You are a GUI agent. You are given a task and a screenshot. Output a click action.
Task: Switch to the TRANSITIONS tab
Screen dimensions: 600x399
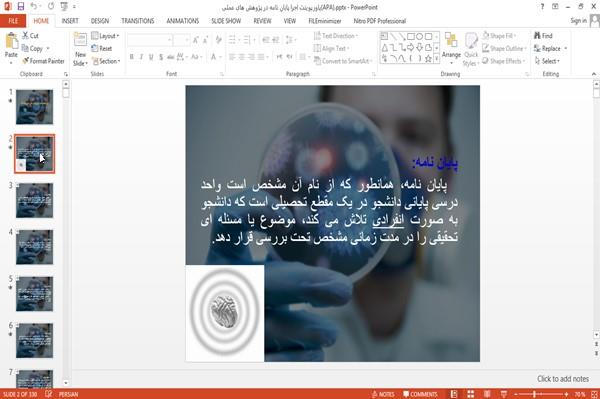138,21
